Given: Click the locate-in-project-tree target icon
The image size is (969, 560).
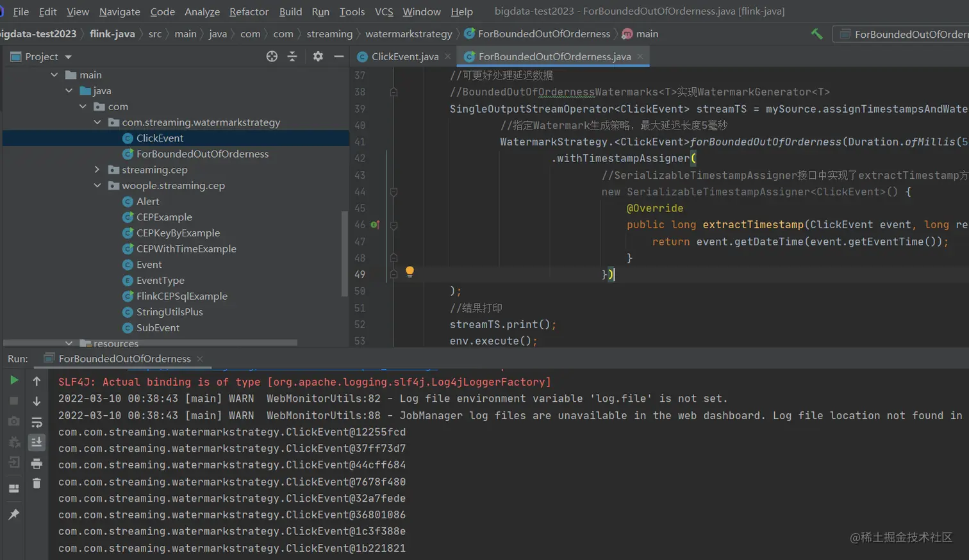Looking at the screenshot, I should coord(272,56).
